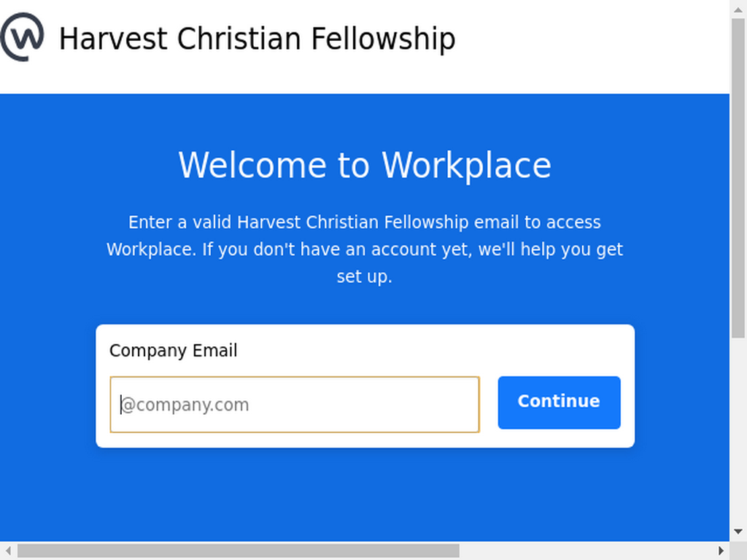This screenshot has height=560, width=747.
Task: Click the blank white header area beside title
Action: point(591,47)
